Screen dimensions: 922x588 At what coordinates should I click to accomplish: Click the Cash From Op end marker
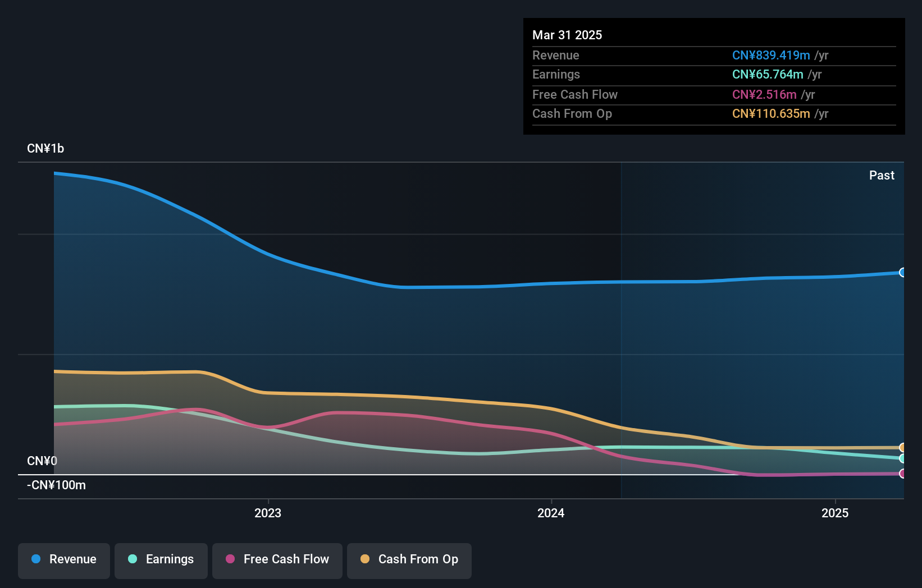pos(902,448)
